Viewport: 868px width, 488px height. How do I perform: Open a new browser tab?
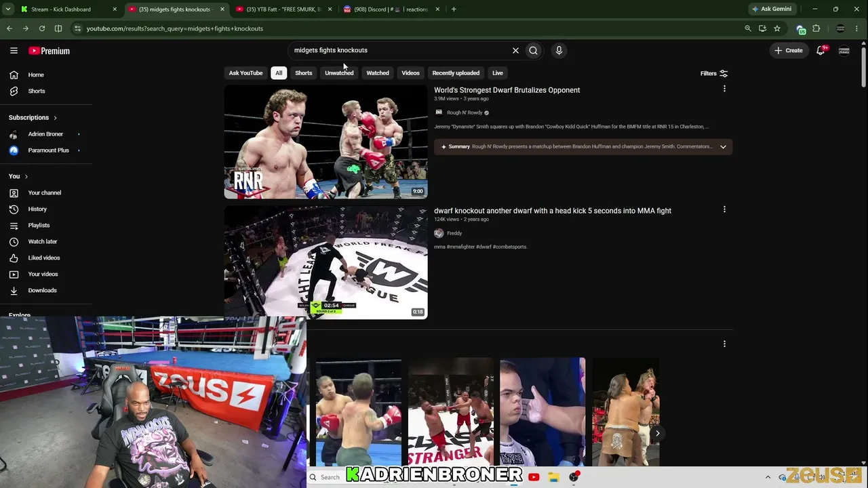[x=454, y=9]
